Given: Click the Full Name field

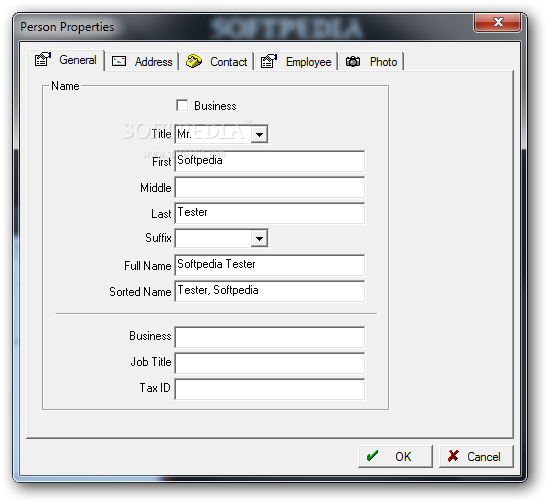Looking at the screenshot, I should pos(269,265).
